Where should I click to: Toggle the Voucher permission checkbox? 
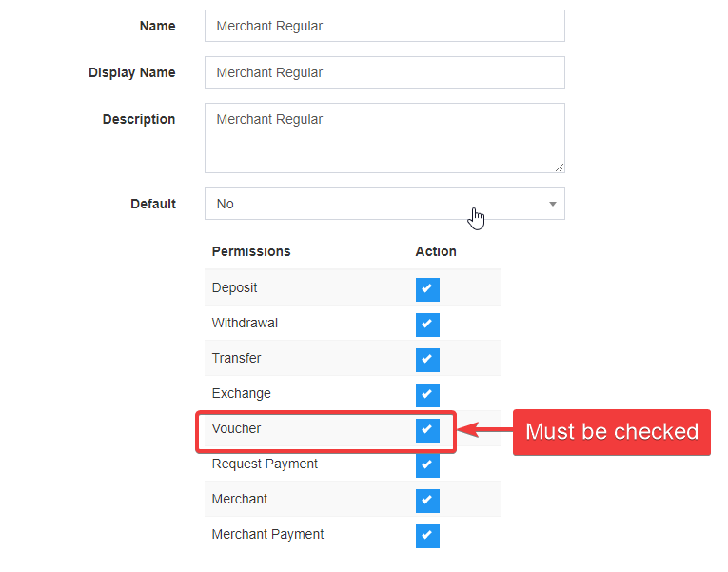(427, 430)
